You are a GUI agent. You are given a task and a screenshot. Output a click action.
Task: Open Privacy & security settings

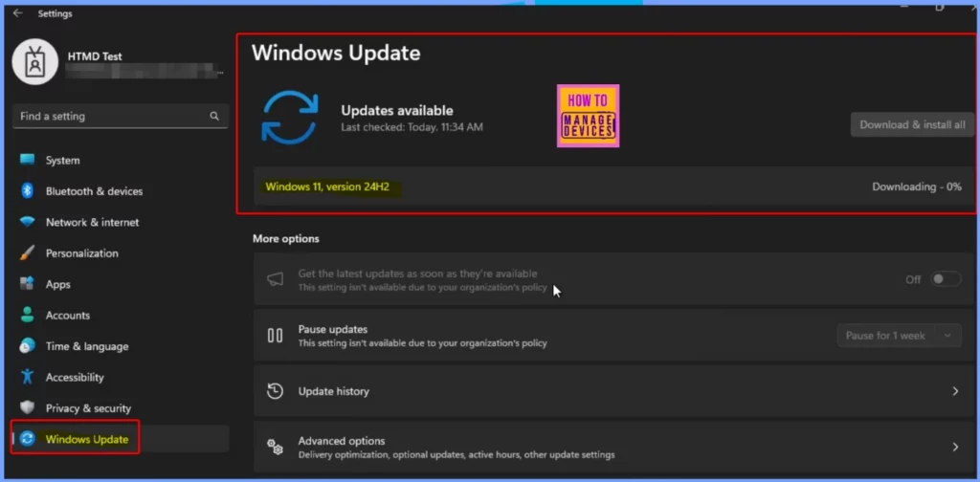(121, 408)
